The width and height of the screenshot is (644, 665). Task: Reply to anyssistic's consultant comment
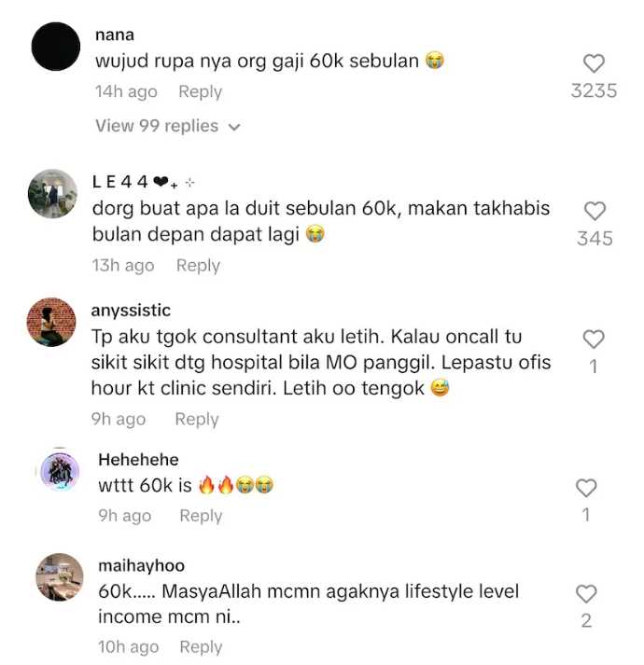197,419
